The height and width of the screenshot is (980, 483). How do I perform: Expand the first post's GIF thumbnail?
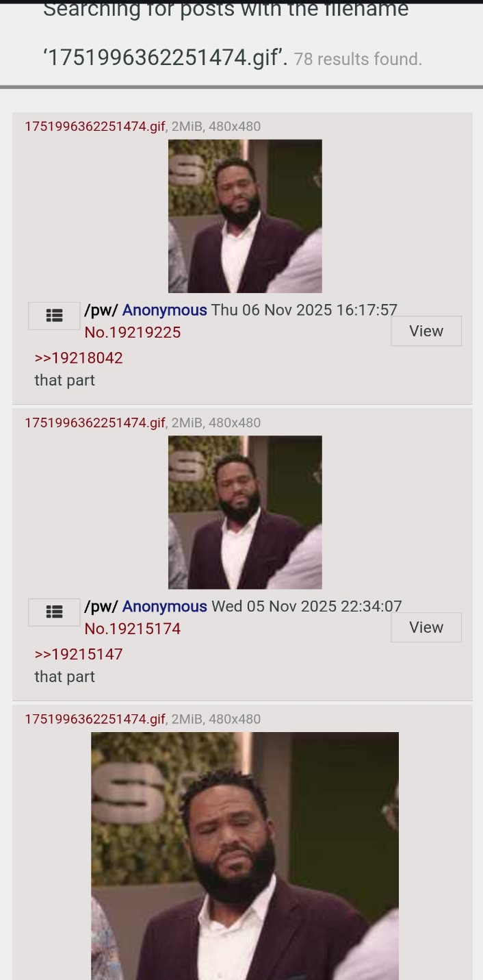(x=245, y=216)
